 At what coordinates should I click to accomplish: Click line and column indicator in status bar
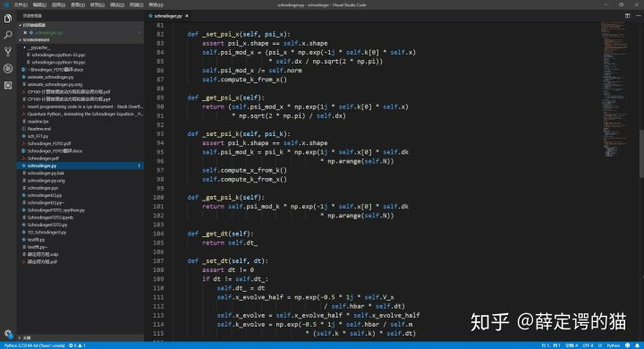point(551,345)
